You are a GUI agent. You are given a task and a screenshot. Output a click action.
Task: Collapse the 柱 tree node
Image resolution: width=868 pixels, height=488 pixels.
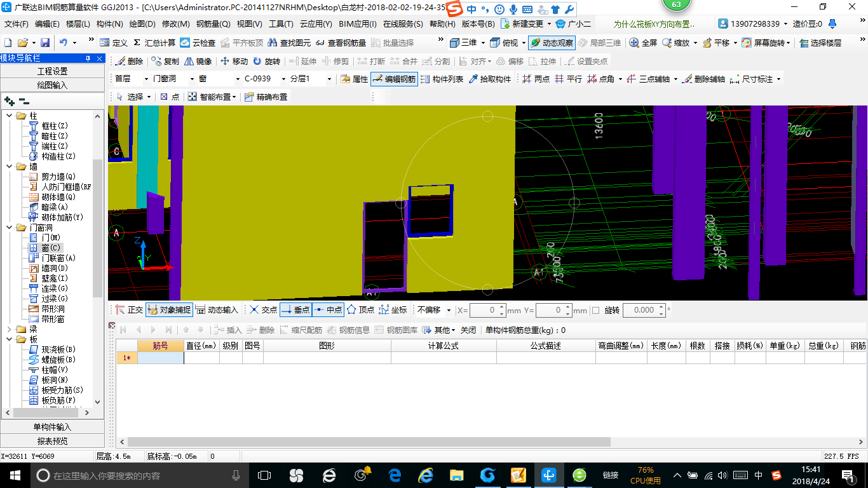tap(10, 116)
